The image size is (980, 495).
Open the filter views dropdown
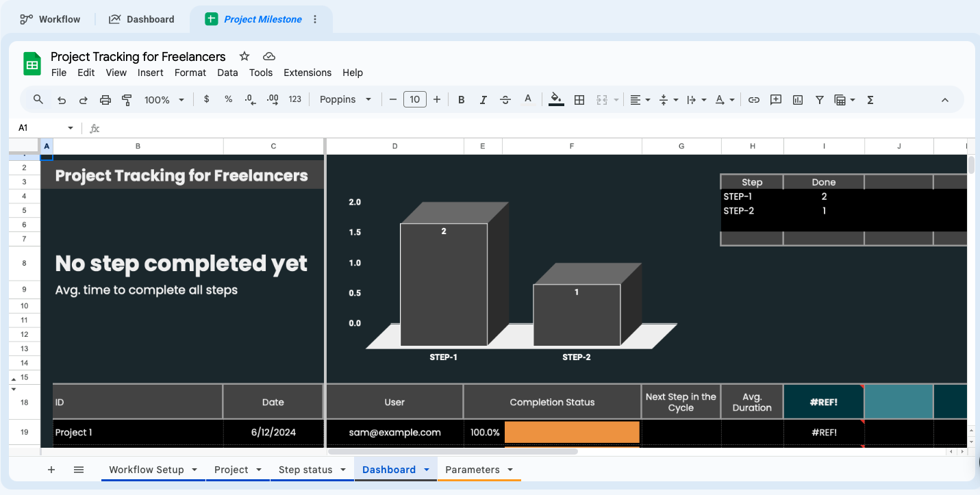[x=845, y=100]
